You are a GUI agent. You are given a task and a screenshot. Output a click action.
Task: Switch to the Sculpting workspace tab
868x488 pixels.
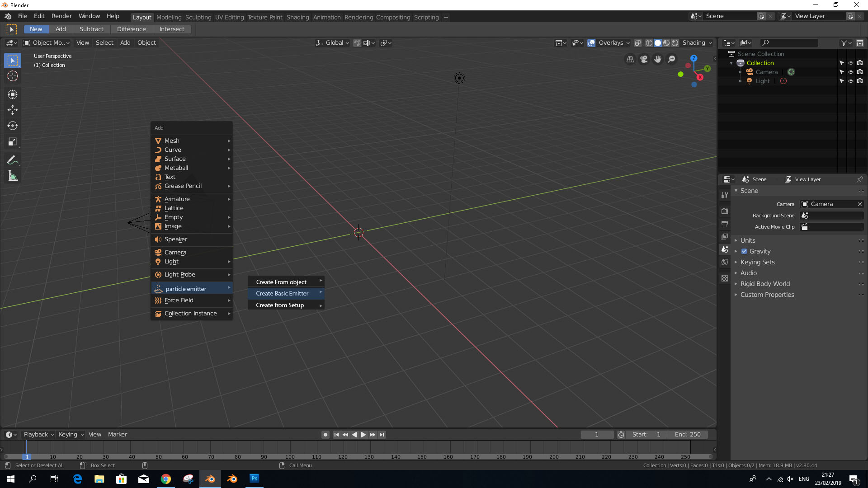[198, 17]
